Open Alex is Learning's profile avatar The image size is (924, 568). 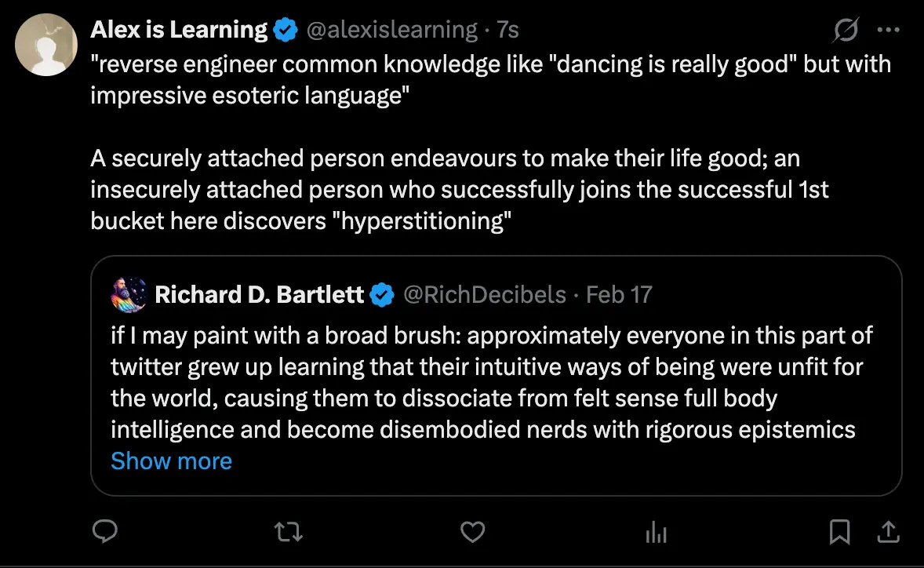click(x=45, y=46)
